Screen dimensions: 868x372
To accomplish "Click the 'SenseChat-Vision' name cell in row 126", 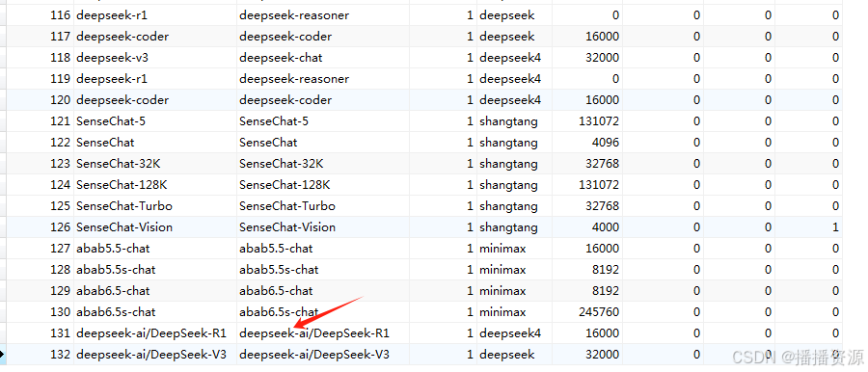I will pyautogui.click(x=124, y=227).
